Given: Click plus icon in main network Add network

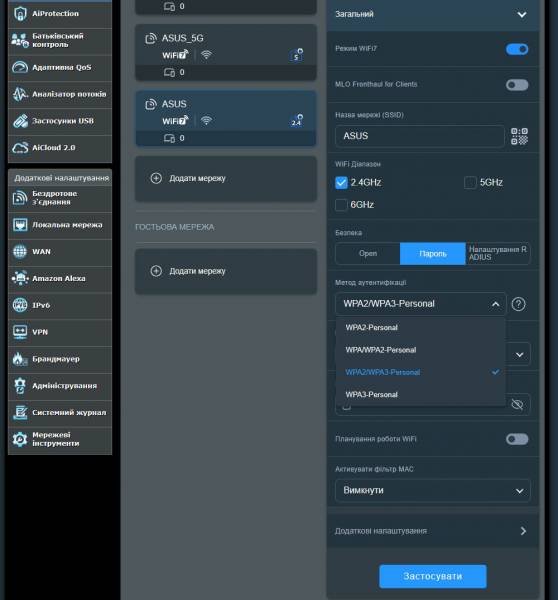Looking at the screenshot, I should point(156,178).
